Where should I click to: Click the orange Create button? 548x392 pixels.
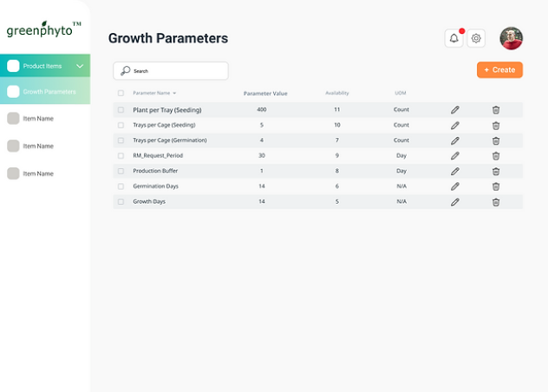click(x=499, y=70)
